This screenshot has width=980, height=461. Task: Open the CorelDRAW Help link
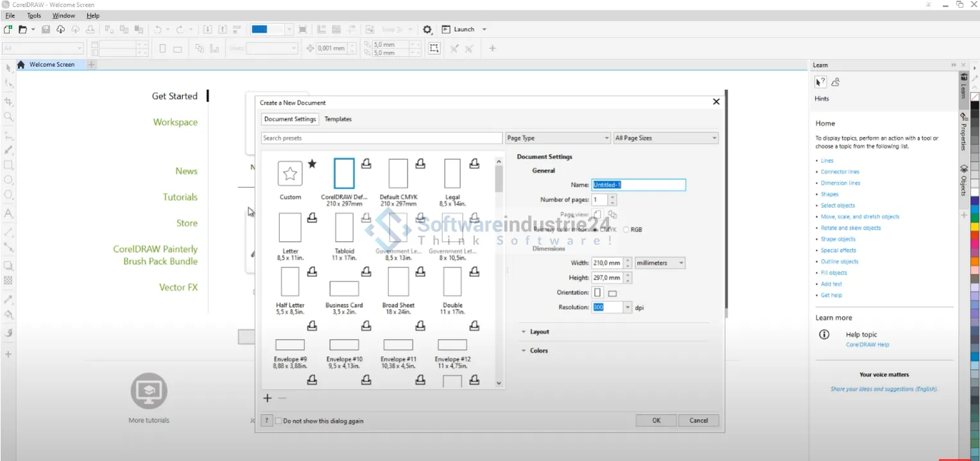pyautogui.click(x=867, y=345)
